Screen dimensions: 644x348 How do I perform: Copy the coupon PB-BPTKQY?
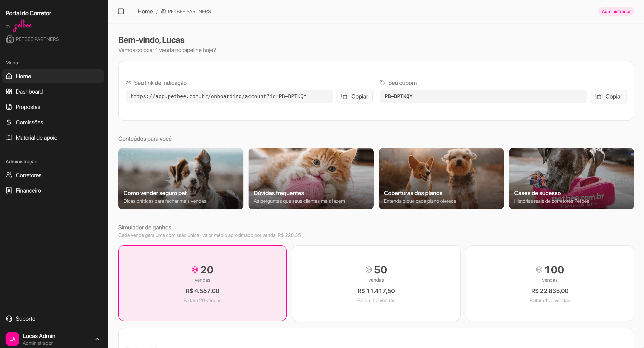tap(609, 96)
